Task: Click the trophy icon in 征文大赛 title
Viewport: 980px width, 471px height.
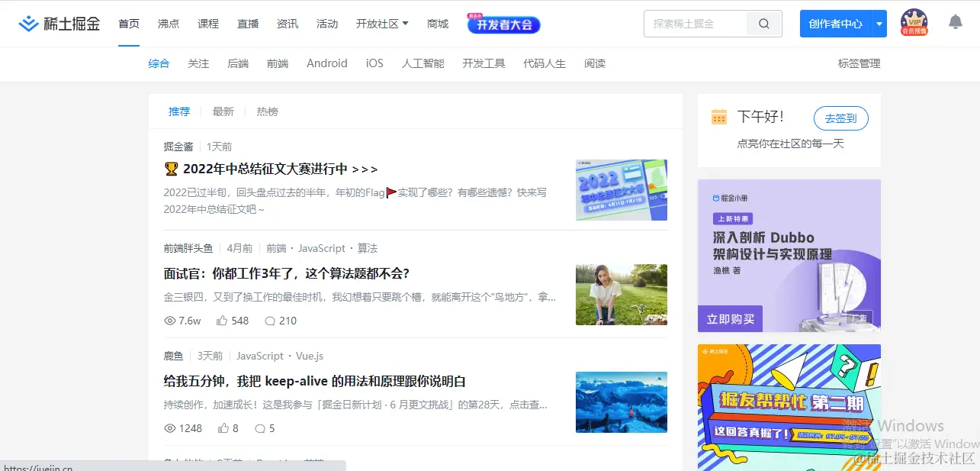Action: coord(171,169)
